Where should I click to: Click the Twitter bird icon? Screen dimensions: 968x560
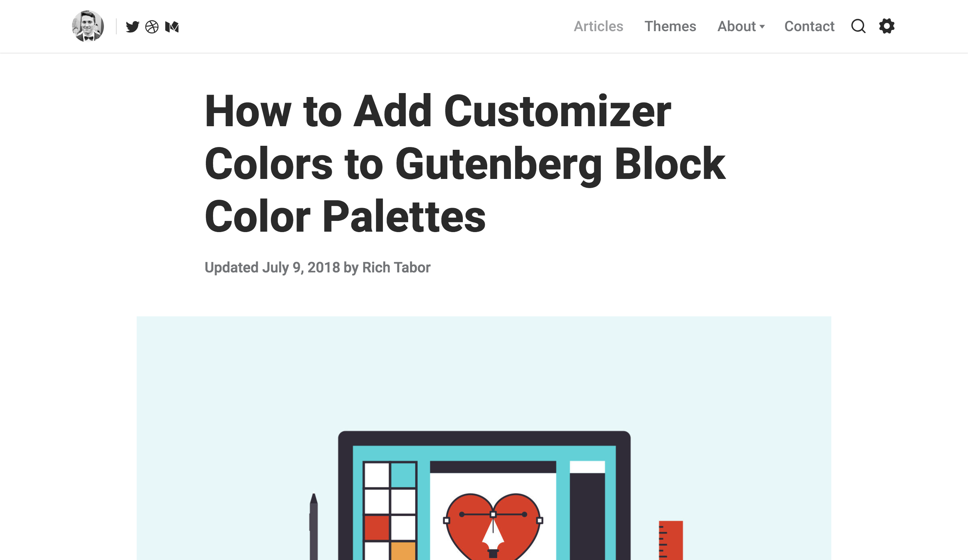tap(131, 27)
